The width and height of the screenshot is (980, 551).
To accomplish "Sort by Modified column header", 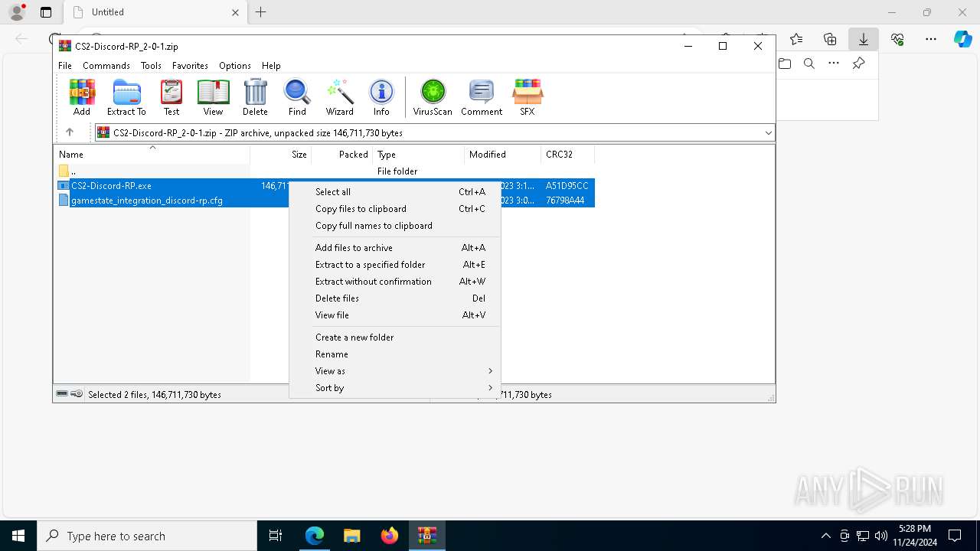I will 502,154.
